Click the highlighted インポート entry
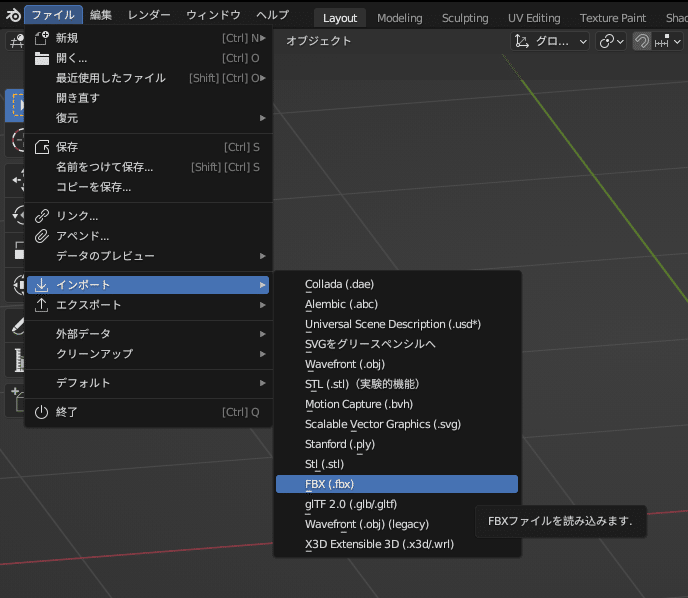Viewport: 688px width, 598px height. point(148,285)
